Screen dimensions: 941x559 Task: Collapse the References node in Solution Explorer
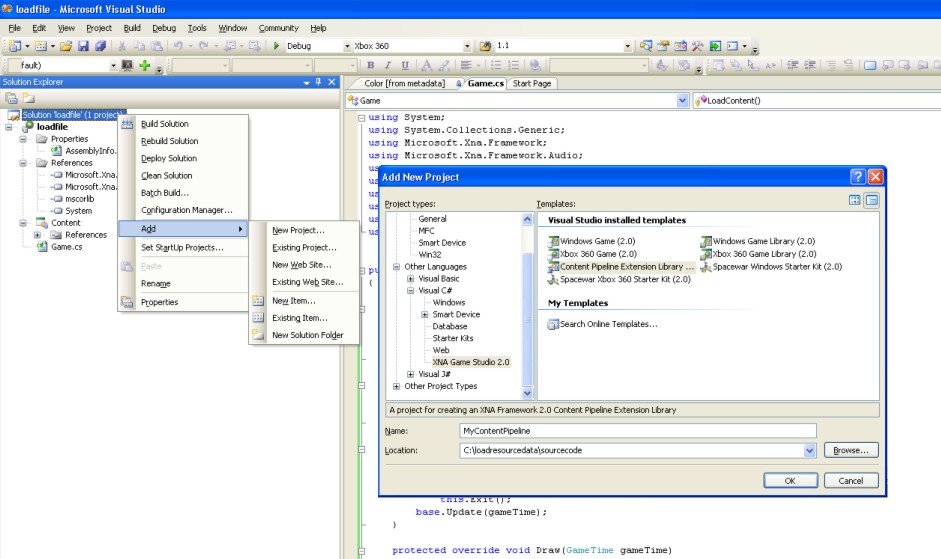pyautogui.click(x=23, y=163)
